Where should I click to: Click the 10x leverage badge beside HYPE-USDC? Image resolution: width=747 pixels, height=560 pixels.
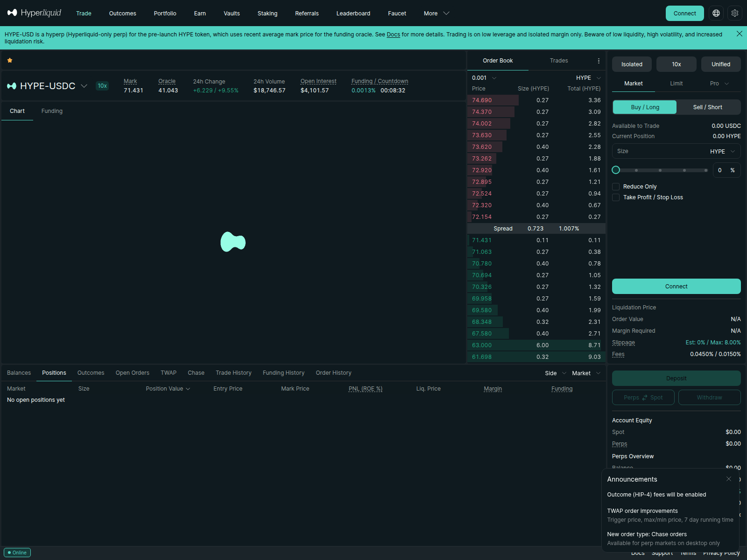[x=102, y=86]
